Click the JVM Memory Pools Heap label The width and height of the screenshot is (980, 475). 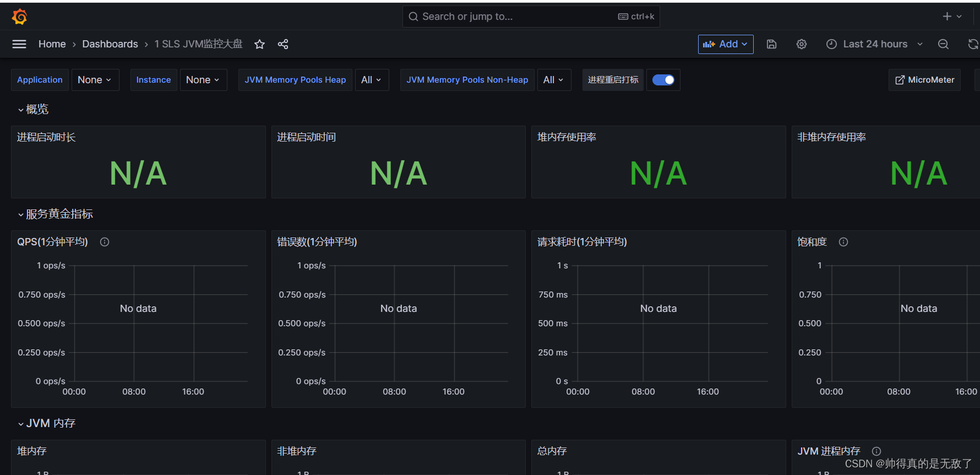295,80
